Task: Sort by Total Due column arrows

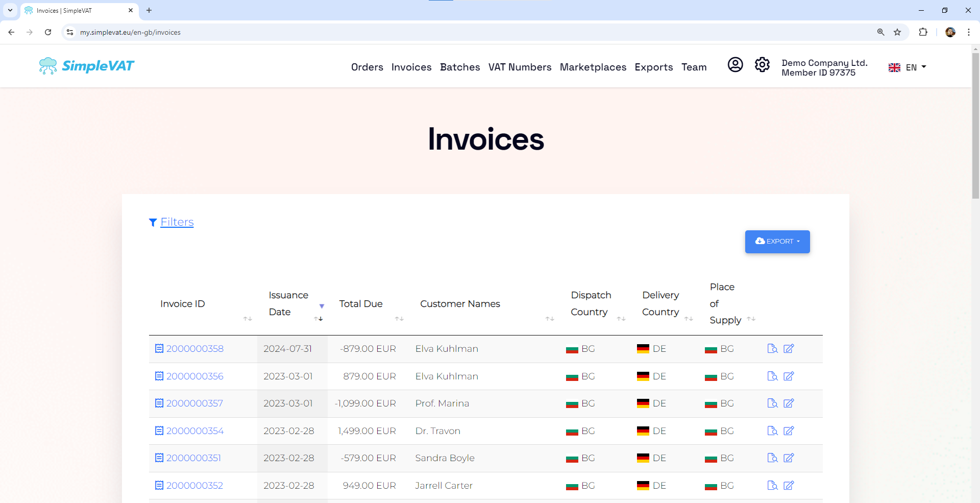Action: point(399,319)
